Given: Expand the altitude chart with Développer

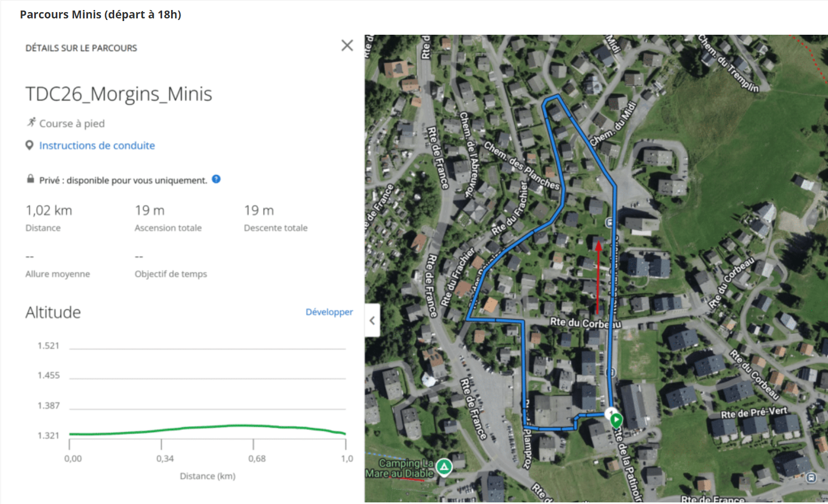Looking at the screenshot, I should (x=329, y=312).
